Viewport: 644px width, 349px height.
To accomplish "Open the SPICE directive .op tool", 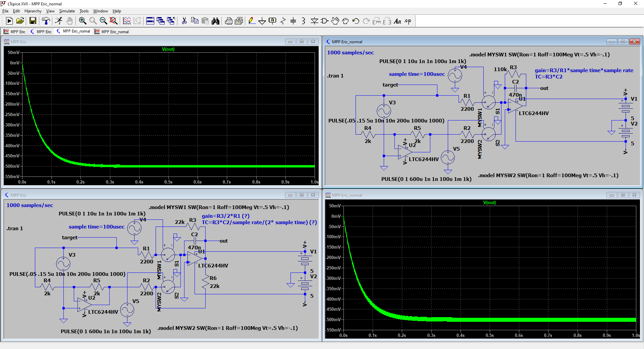I will point(408,21).
